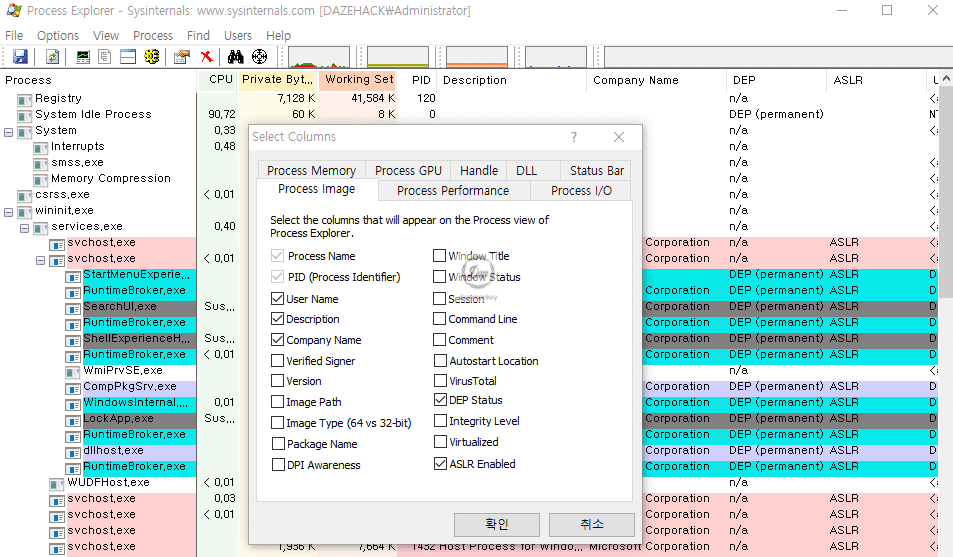Uncheck the Description checkbox

click(x=278, y=319)
